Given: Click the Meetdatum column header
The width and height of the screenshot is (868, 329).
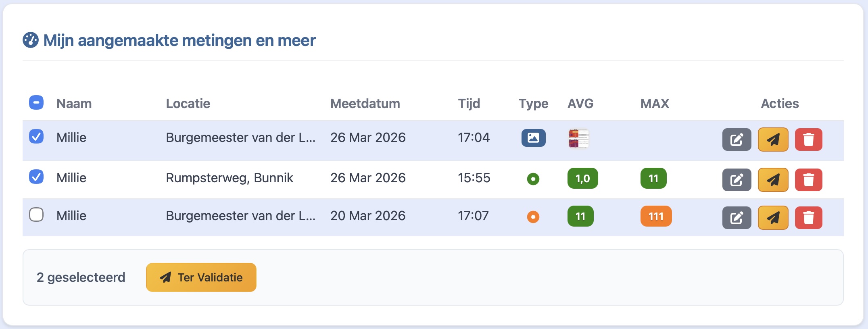Looking at the screenshot, I should tap(365, 104).
